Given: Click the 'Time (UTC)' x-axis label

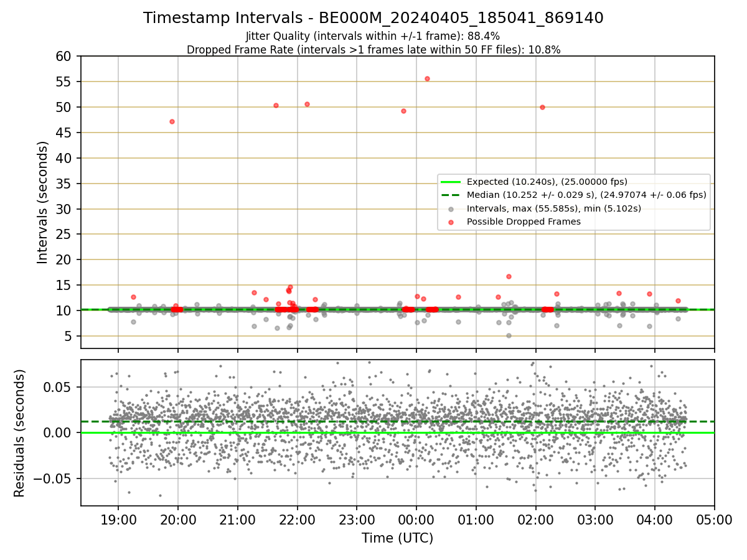Looking at the screenshot, I should tap(397, 538).
